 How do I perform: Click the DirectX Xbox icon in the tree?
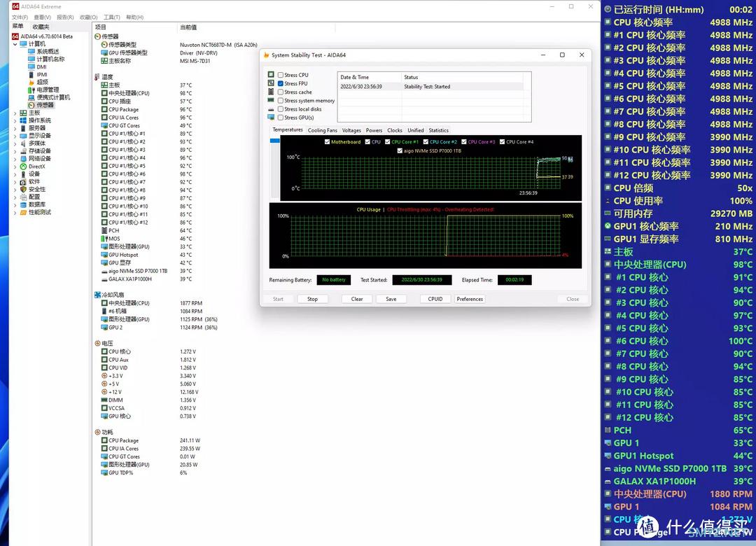pyautogui.click(x=23, y=167)
